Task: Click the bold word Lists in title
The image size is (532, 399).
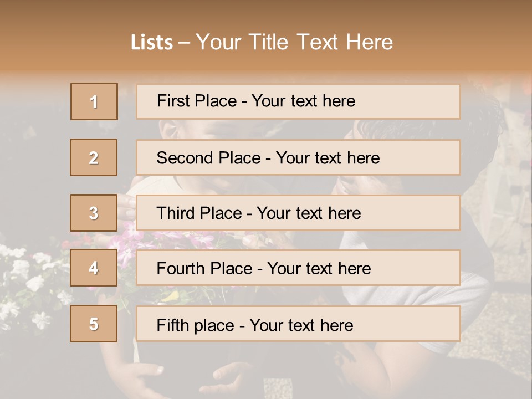Action: pyautogui.click(x=151, y=43)
